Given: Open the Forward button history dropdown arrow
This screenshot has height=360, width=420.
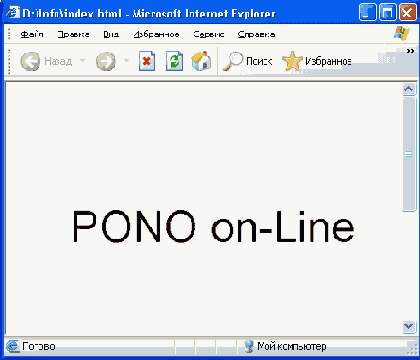Looking at the screenshot, I should (x=126, y=61).
